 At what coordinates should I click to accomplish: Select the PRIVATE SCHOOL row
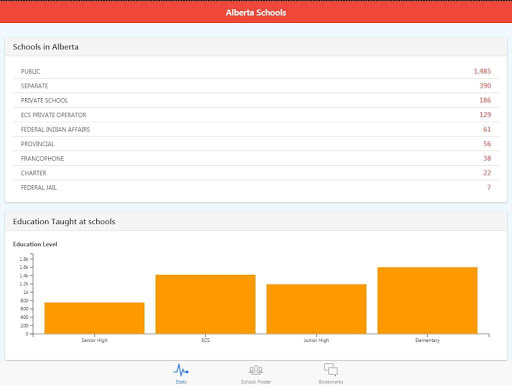click(x=256, y=100)
